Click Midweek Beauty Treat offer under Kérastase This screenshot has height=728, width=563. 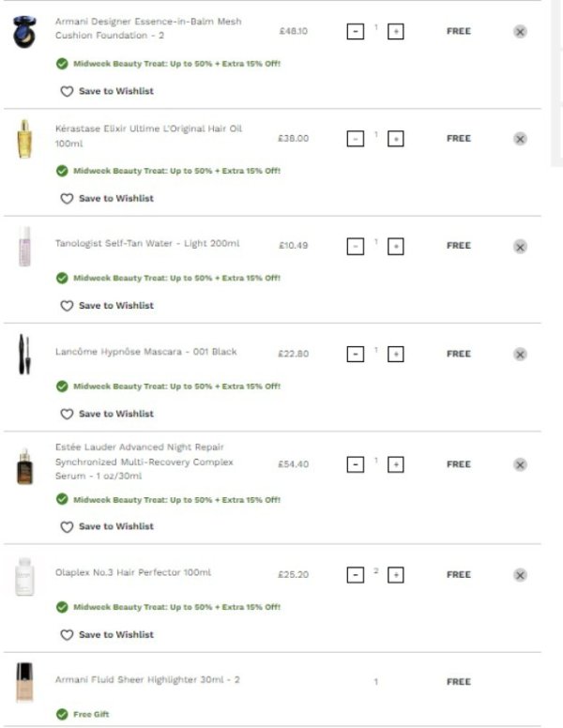tap(176, 171)
